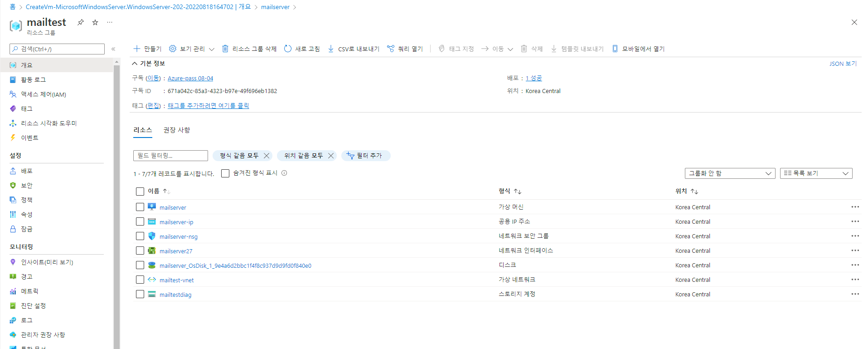This screenshot has height=349, width=868.
Task: Open 액세스 제어(IAM) in sidebar
Action: point(57,94)
